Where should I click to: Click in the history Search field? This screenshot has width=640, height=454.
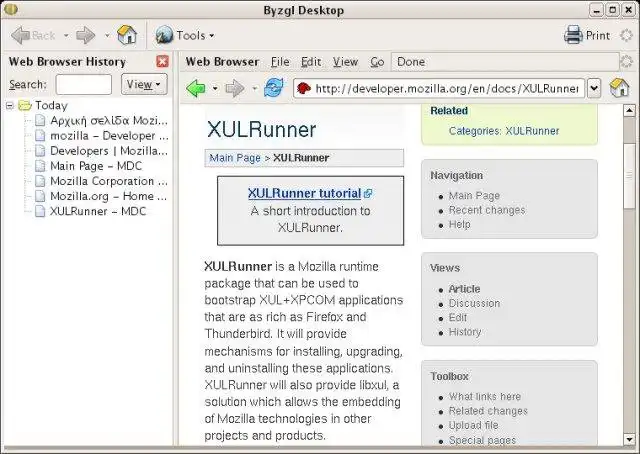(84, 84)
